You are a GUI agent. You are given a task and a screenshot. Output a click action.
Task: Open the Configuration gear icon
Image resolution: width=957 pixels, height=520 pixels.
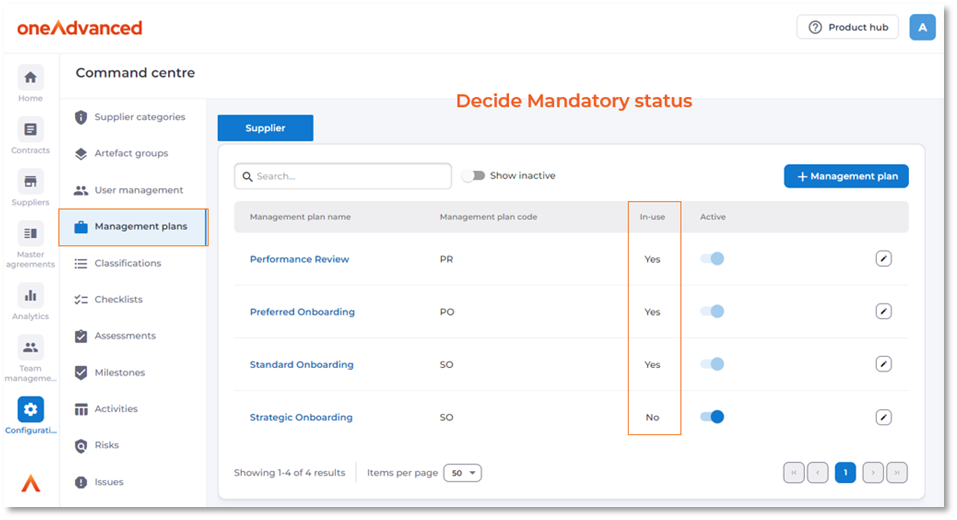[30, 410]
